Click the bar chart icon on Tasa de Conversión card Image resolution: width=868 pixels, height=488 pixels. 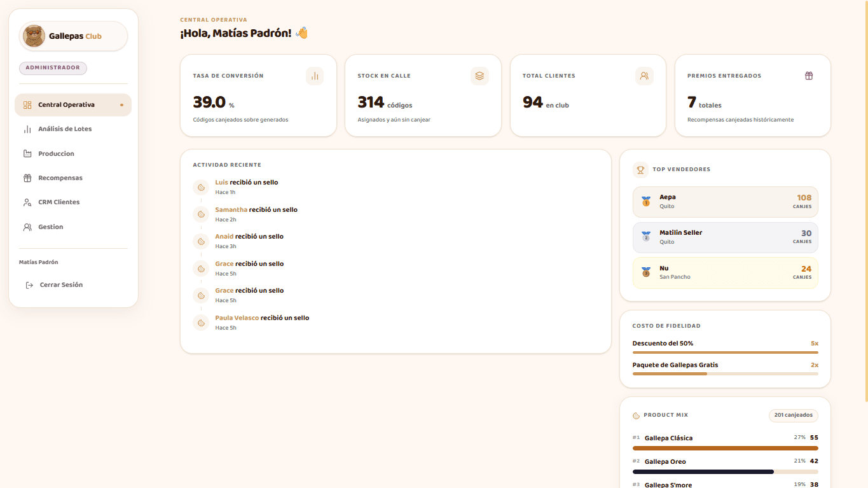[315, 76]
